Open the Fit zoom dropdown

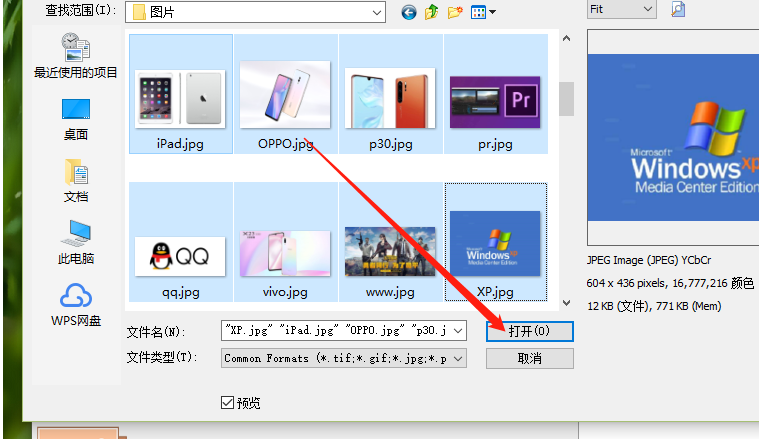click(621, 9)
